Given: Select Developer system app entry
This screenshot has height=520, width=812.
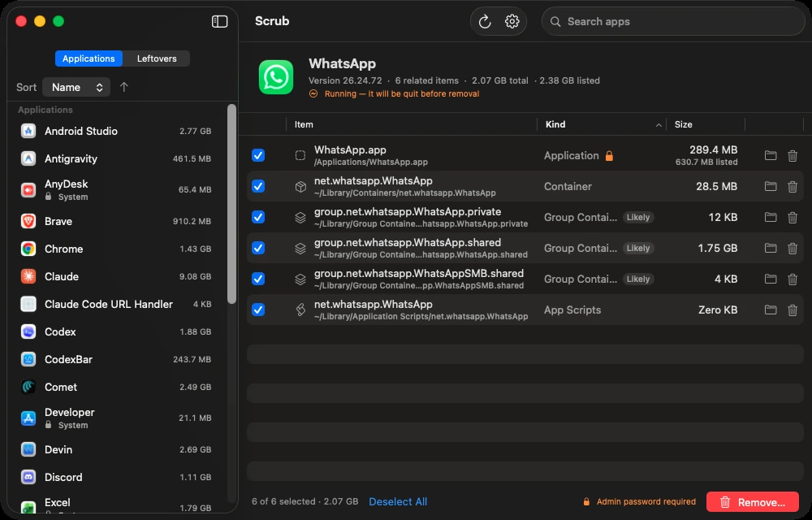Looking at the screenshot, I should [117, 418].
